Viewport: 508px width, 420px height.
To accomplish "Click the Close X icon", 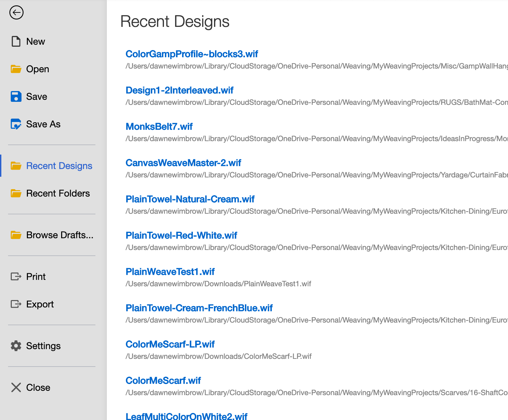I will point(16,387).
